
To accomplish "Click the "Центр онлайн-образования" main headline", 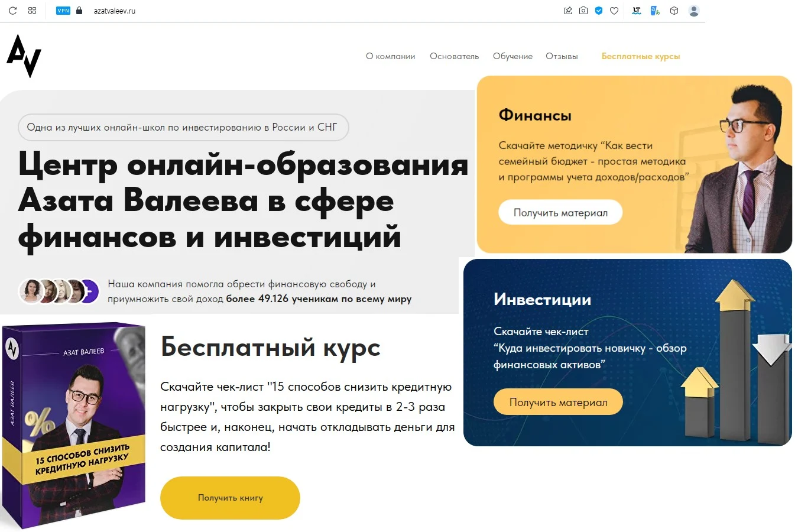I will click(243, 201).
